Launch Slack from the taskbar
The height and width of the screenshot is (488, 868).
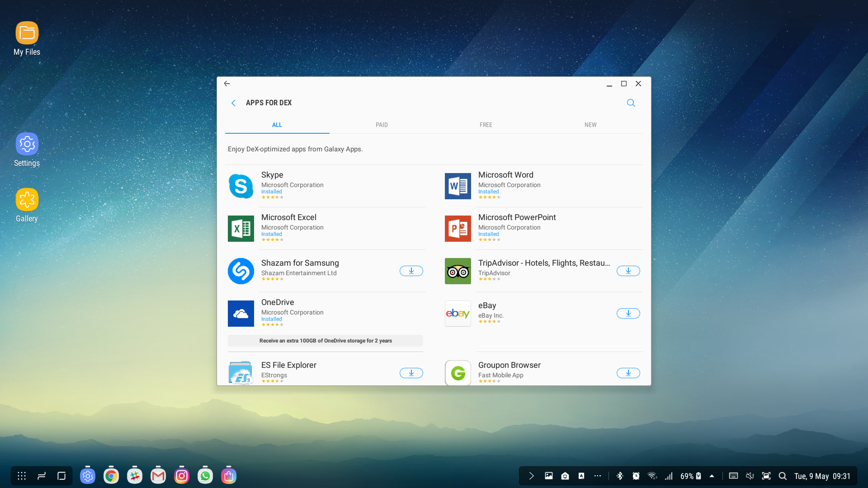pos(135,476)
